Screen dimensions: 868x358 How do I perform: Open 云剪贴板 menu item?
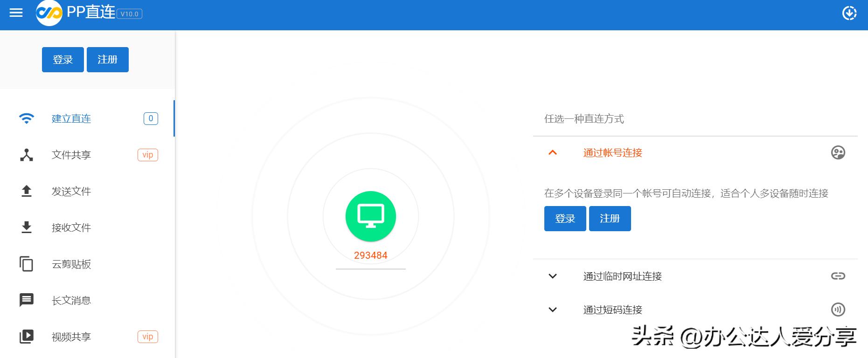[87, 264]
